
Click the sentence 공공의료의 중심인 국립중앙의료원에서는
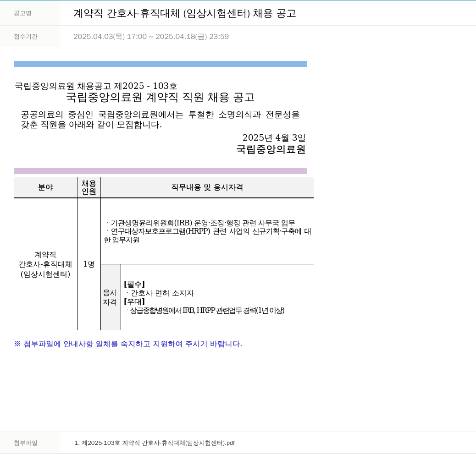click(x=161, y=120)
